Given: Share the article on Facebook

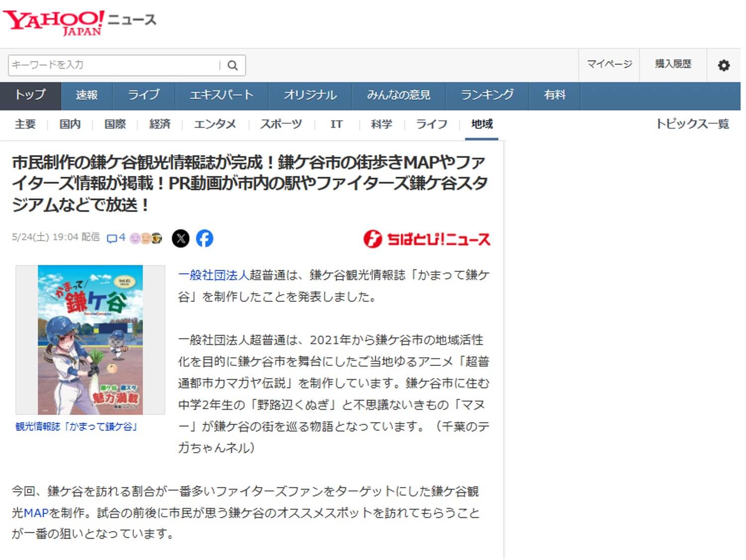Looking at the screenshot, I should (x=204, y=239).
